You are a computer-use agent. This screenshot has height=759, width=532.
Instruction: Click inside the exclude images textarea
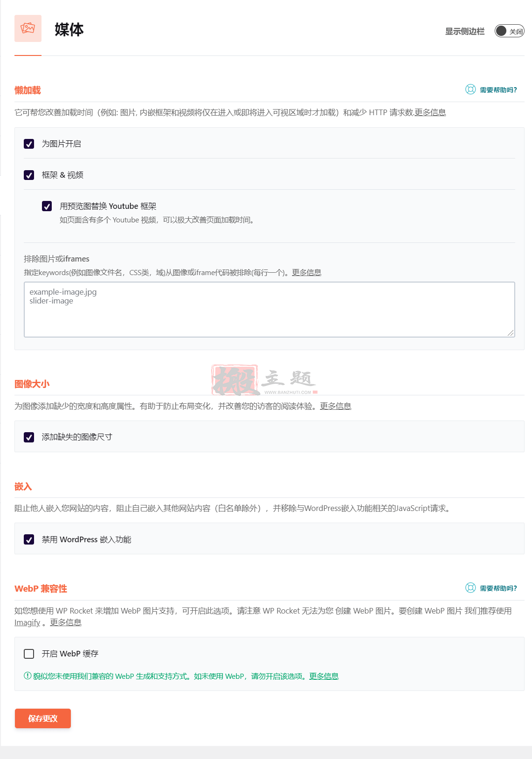pos(269,310)
